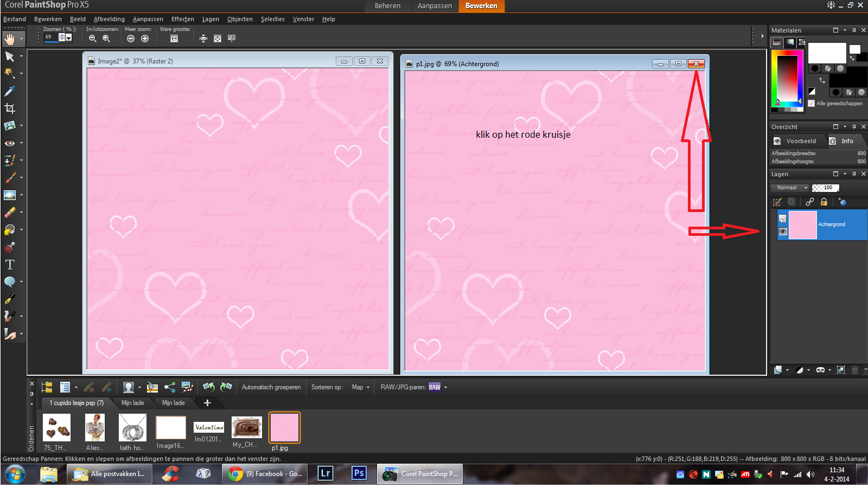Screen dimensions: 868x488
Task: Select the Pick arrow tool
Action: [10, 56]
